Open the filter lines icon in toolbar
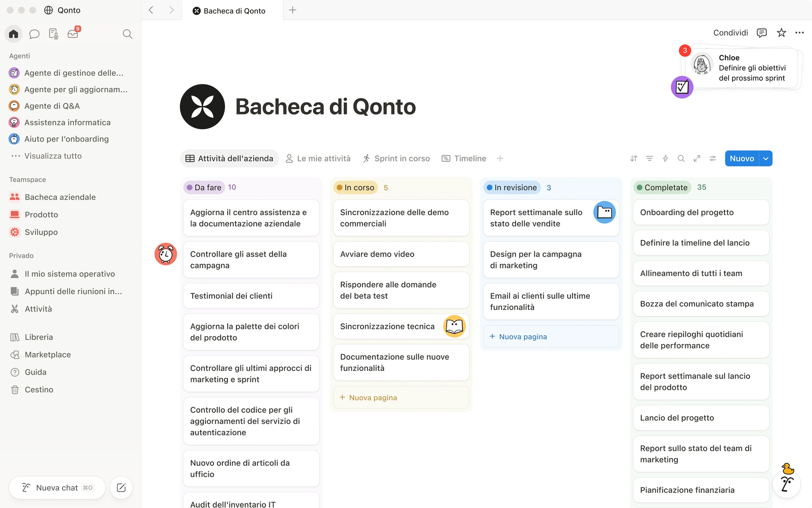 650,159
